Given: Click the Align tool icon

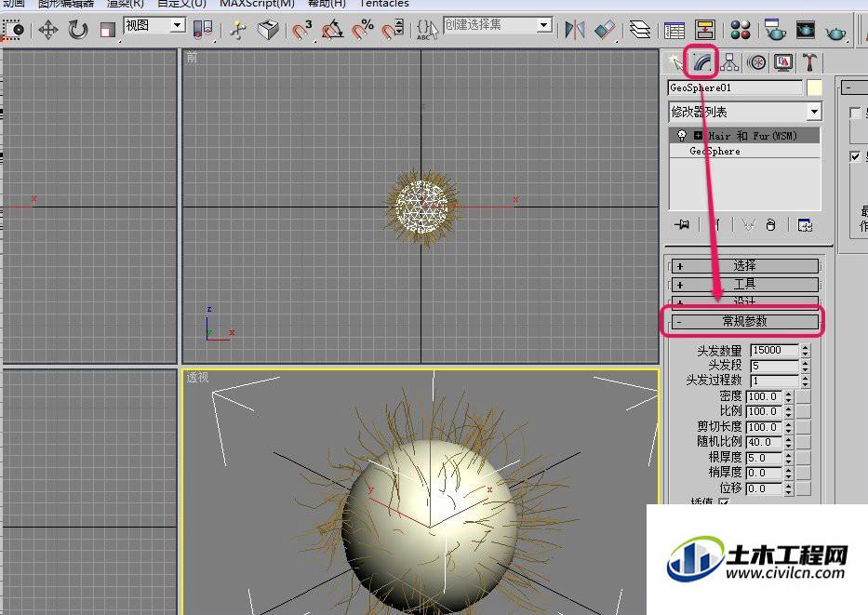Looking at the screenshot, I should (605, 30).
